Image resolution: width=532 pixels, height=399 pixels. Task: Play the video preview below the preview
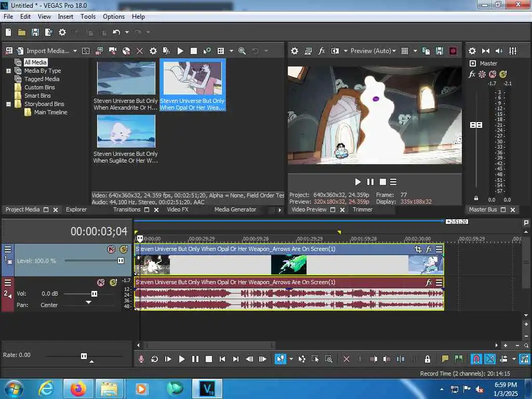coord(357,182)
